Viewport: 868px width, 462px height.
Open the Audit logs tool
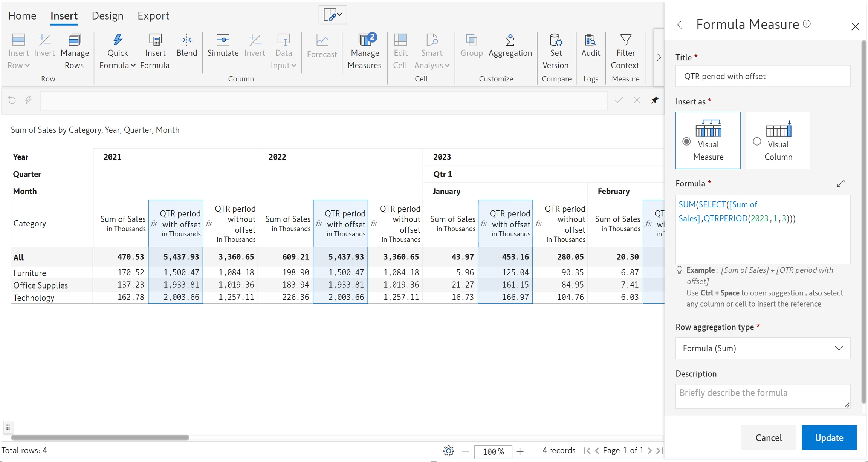click(590, 41)
